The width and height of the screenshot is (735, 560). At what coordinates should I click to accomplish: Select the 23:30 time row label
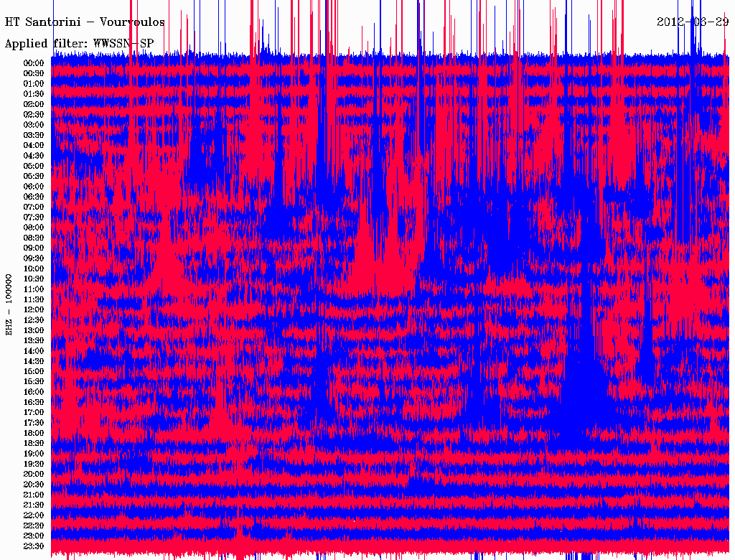coord(34,546)
